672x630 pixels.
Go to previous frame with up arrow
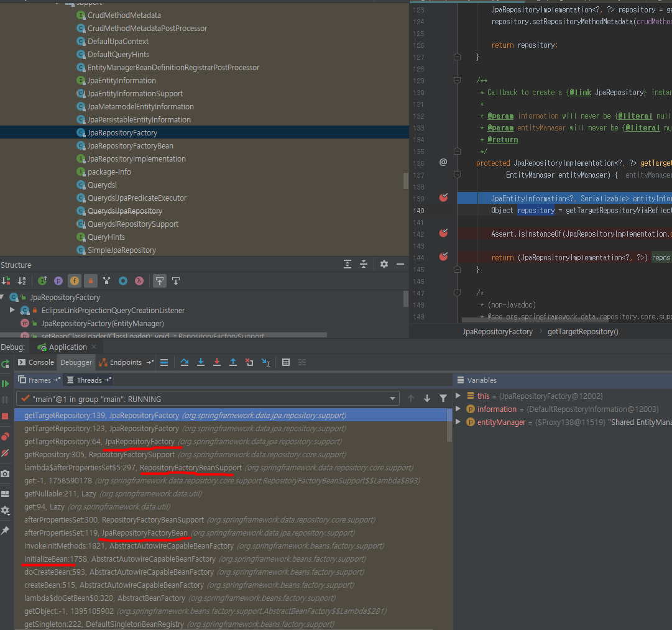click(410, 398)
